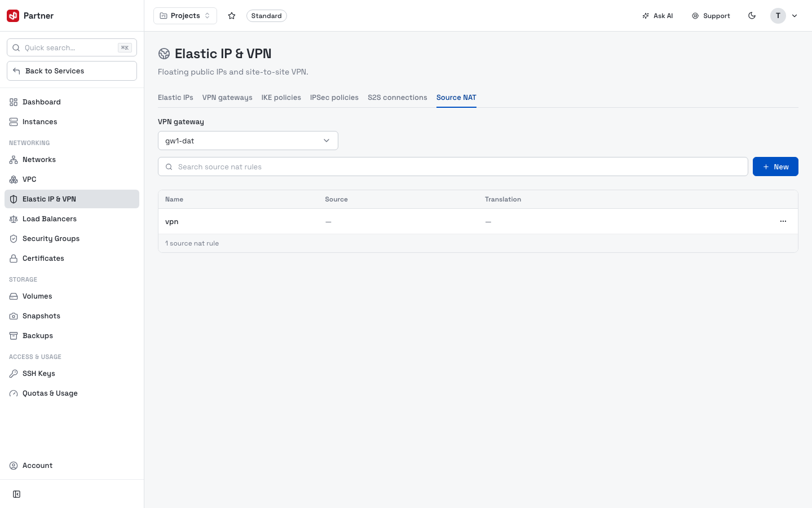The height and width of the screenshot is (508, 812).
Task: Go Back to Services
Action: (x=72, y=71)
